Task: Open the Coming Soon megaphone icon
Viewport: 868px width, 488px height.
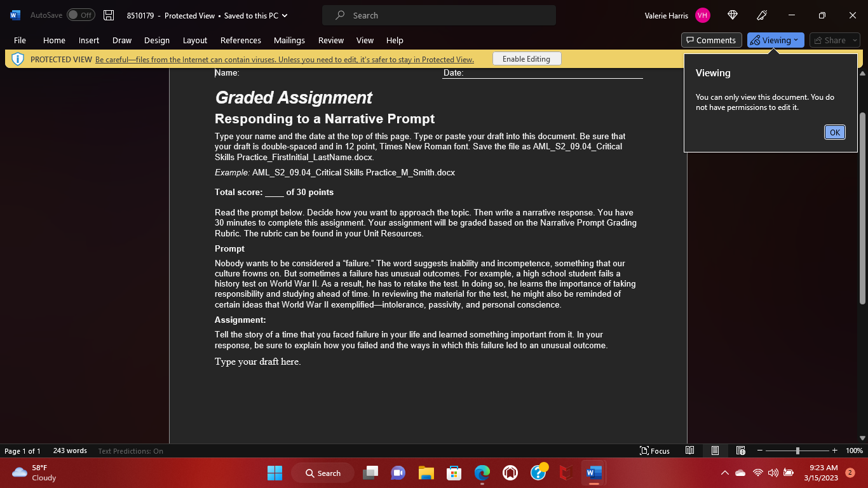Action: [x=761, y=15]
